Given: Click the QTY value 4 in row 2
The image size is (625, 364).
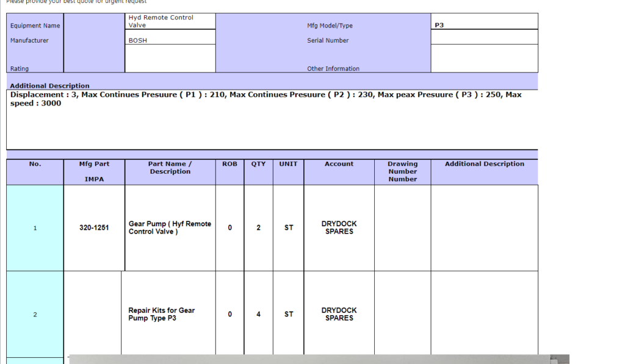Looking at the screenshot, I should coord(258,315).
